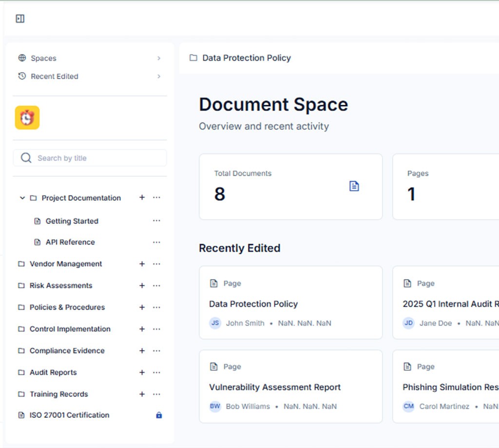Select the Vendor Management folder
The image size is (499, 448).
click(x=66, y=264)
